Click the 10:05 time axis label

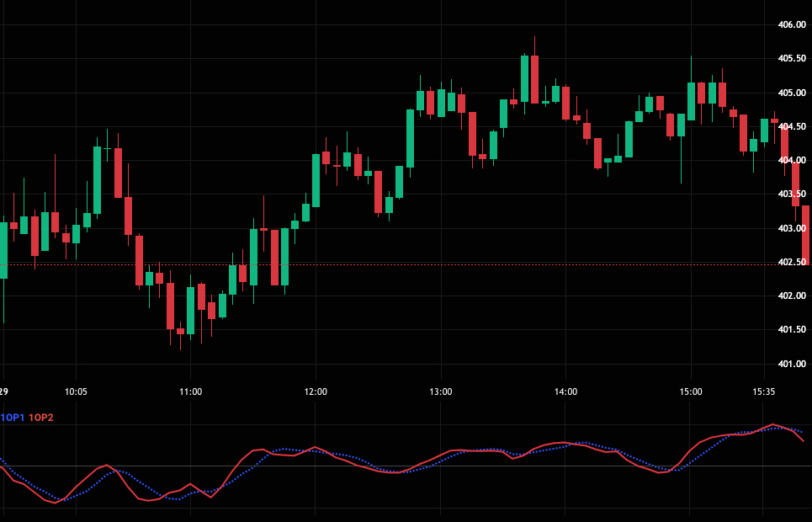tap(76, 391)
